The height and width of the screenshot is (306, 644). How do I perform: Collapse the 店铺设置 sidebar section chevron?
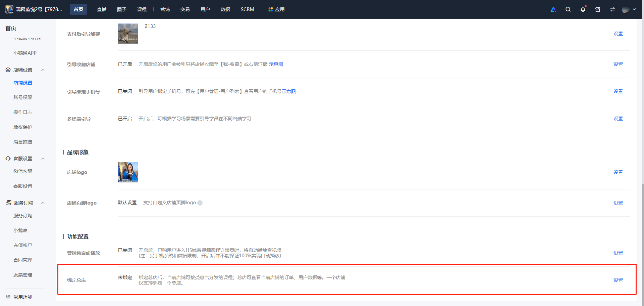coord(43,70)
